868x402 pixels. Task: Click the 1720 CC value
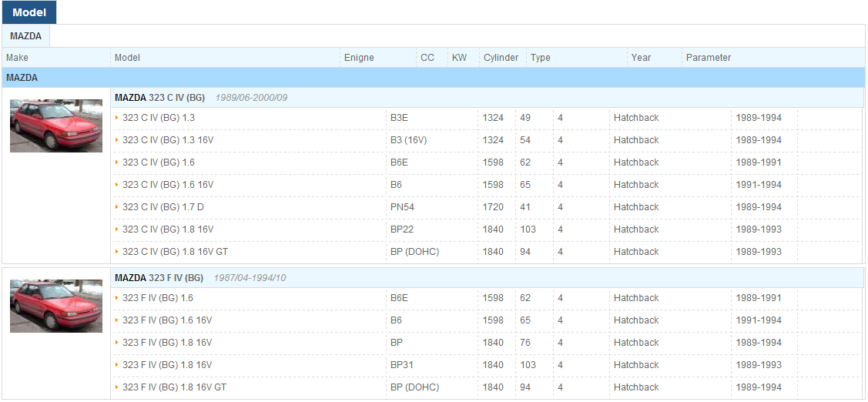pyautogui.click(x=493, y=207)
